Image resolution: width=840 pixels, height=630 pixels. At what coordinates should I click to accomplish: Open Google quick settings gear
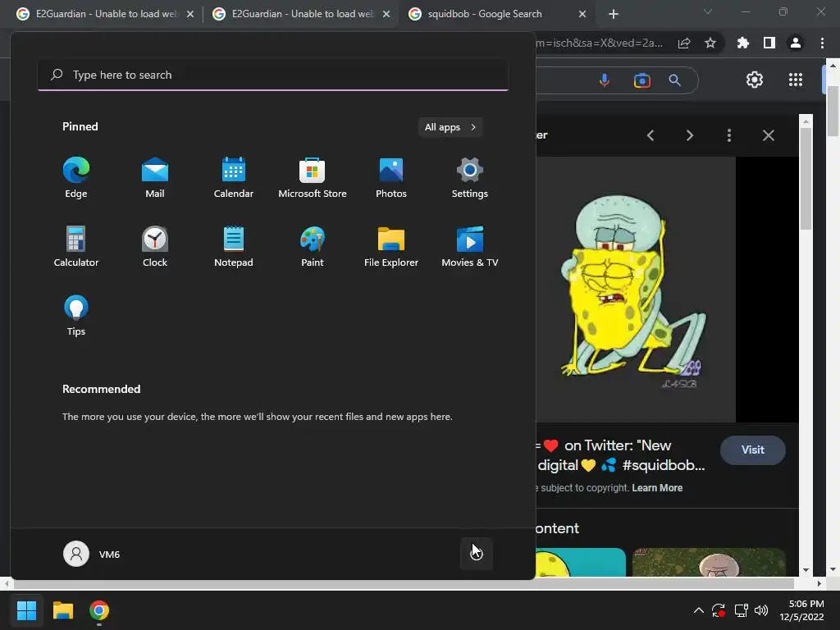(x=755, y=80)
